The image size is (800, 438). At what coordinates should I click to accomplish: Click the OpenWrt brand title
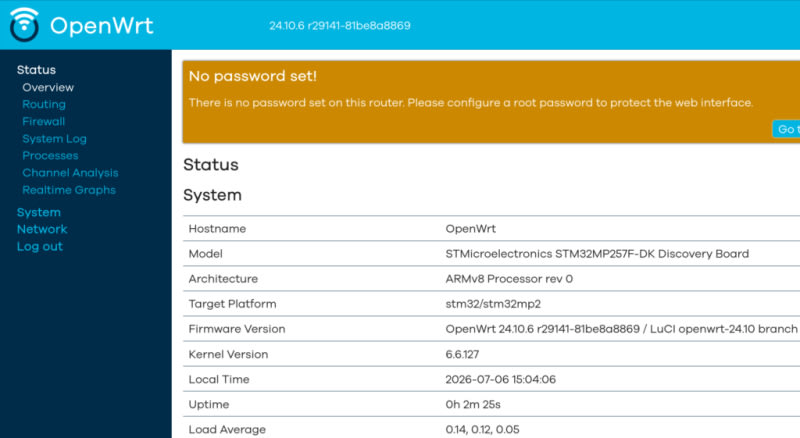(x=102, y=26)
